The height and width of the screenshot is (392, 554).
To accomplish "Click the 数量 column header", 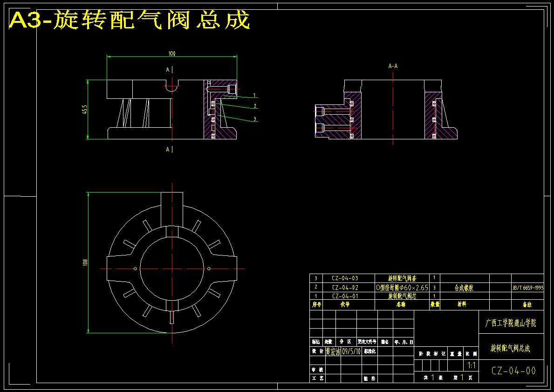I will [435, 304].
